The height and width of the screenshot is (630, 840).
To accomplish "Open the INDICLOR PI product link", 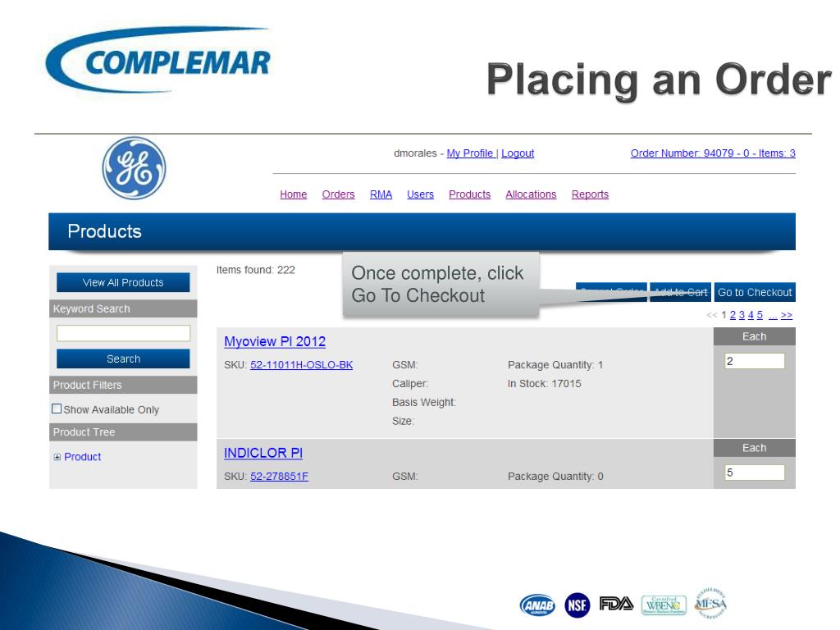I will point(263,453).
